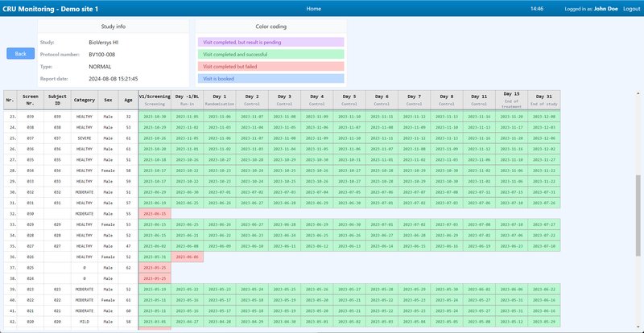Log out using the Logout link

(631, 8)
